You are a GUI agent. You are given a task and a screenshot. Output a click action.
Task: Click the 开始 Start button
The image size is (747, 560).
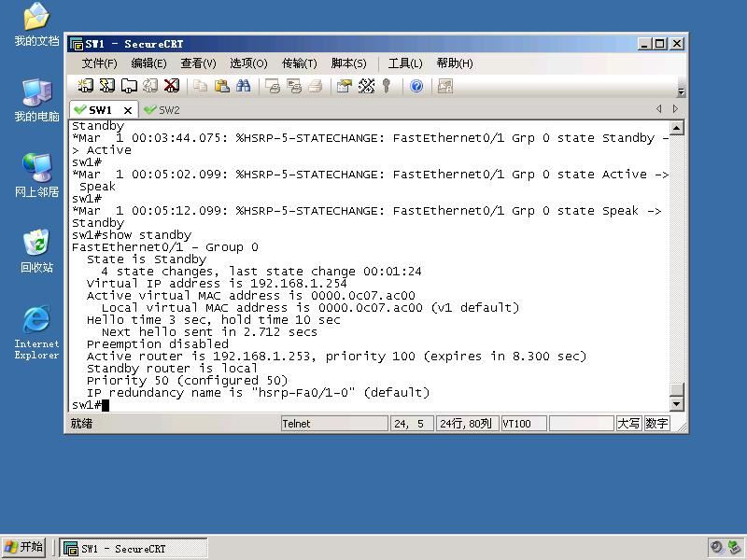[24, 547]
